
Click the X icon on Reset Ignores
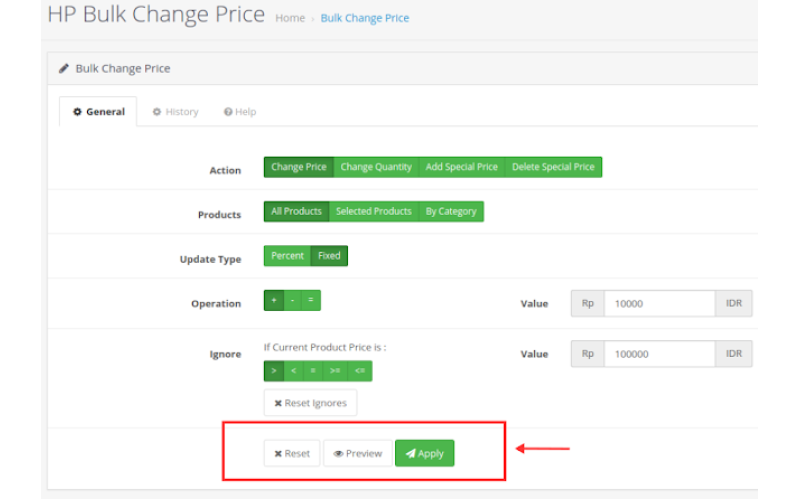click(278, 404)
